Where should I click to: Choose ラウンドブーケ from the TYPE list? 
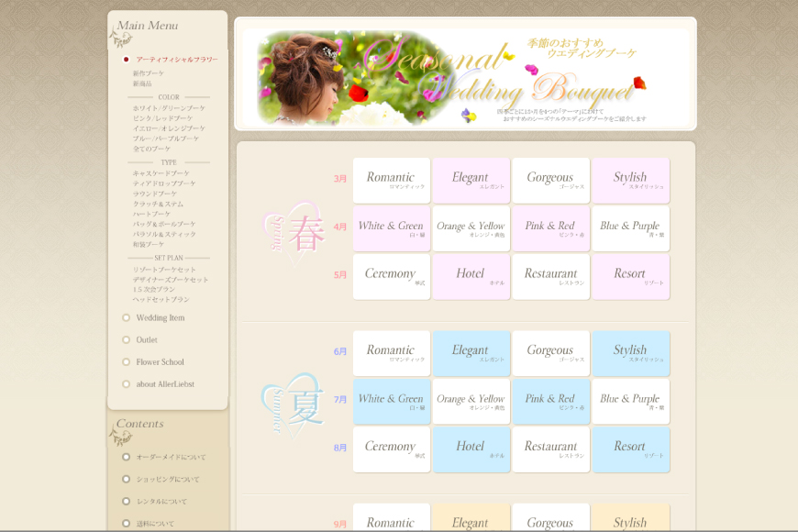point(155,194)
